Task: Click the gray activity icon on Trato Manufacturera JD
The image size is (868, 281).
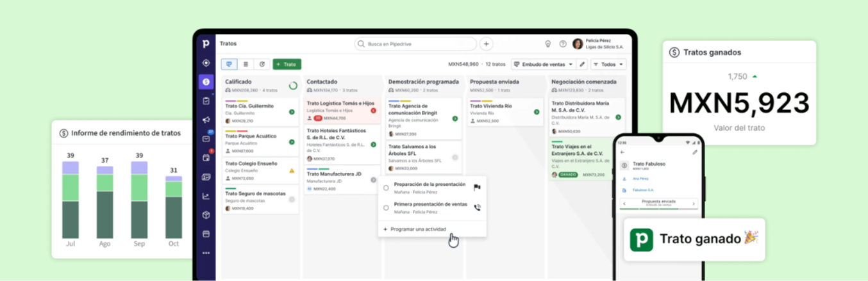Action: 373,180
